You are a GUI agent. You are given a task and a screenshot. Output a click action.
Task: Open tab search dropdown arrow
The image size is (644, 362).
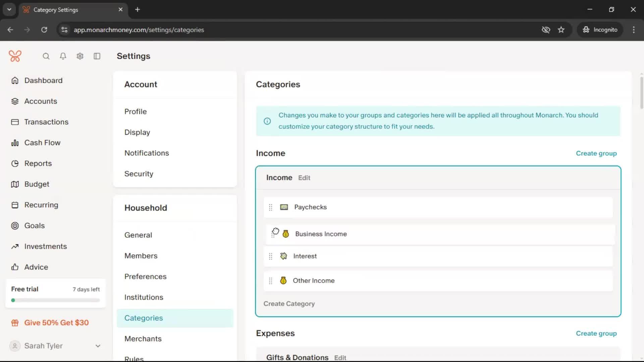coord(9,9)
